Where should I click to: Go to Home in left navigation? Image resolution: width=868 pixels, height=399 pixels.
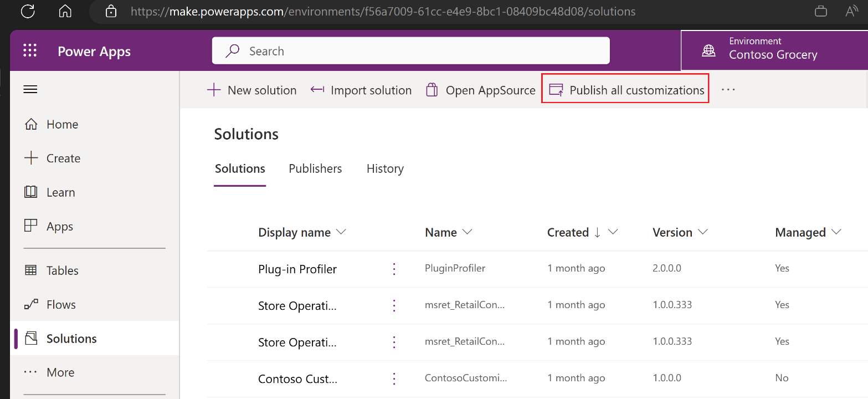point(94,124)
